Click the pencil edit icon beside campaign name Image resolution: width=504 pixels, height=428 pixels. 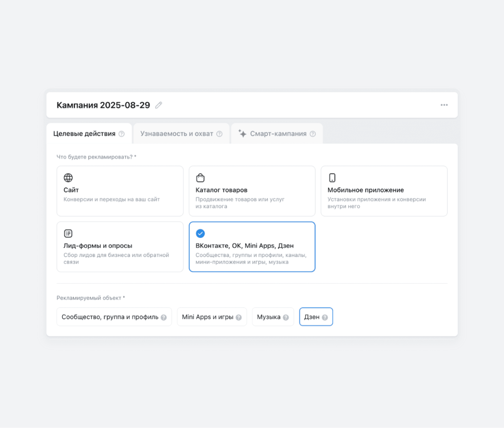click(158, 105)
